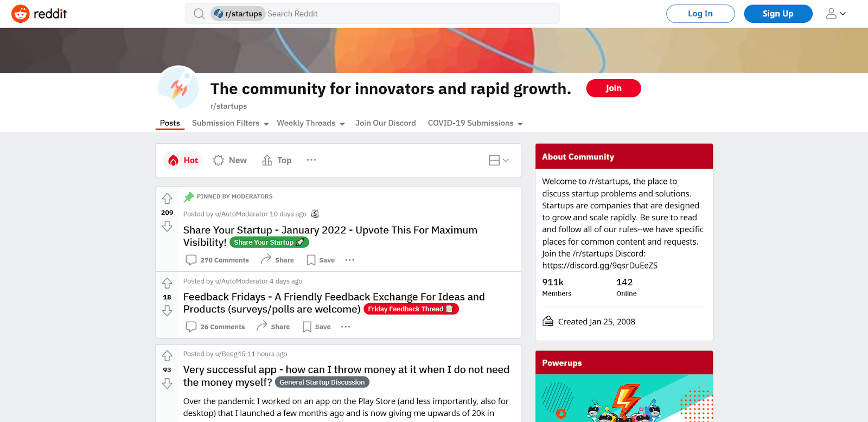Click the Created Jan 25, 2008 text
The width and height of the screenshot is (868, 422).
[x=597, y=322]
